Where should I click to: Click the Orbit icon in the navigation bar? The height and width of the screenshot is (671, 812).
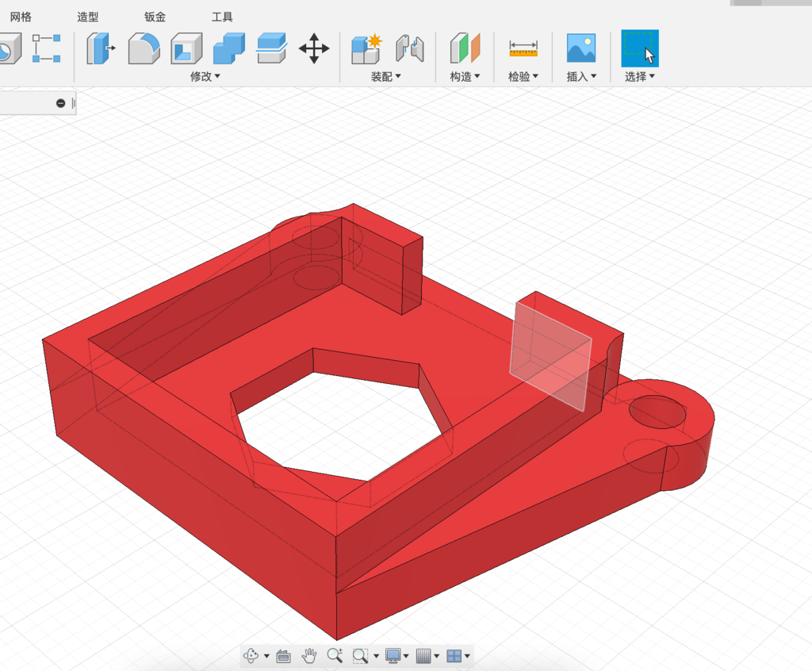click(x=252, y=655)
